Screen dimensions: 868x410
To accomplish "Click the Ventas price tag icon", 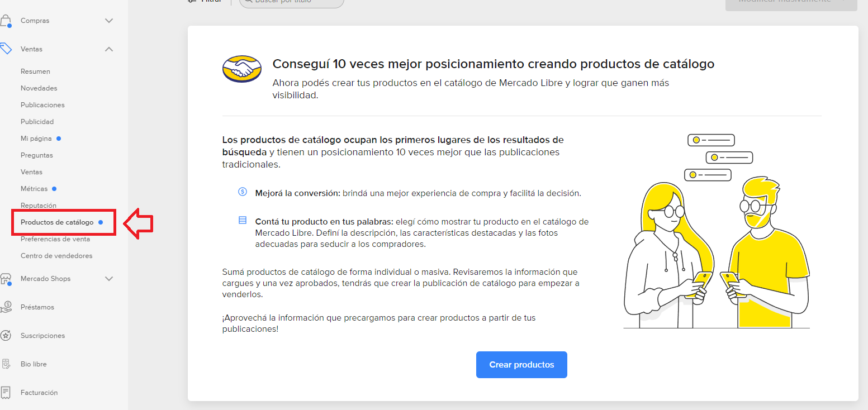I will [5, 49].
